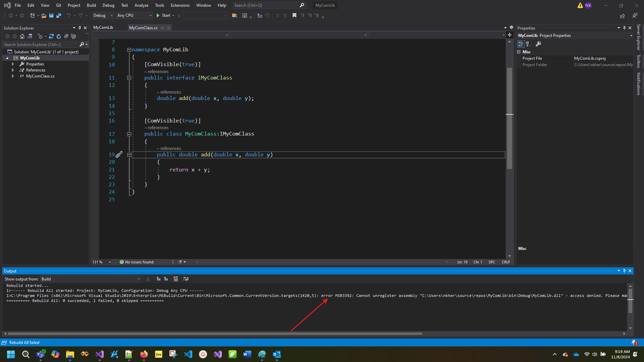Expand the Properties node in Solution Explorer
Viewport: 644px width, 362px height.
click(x=13, y=64)
